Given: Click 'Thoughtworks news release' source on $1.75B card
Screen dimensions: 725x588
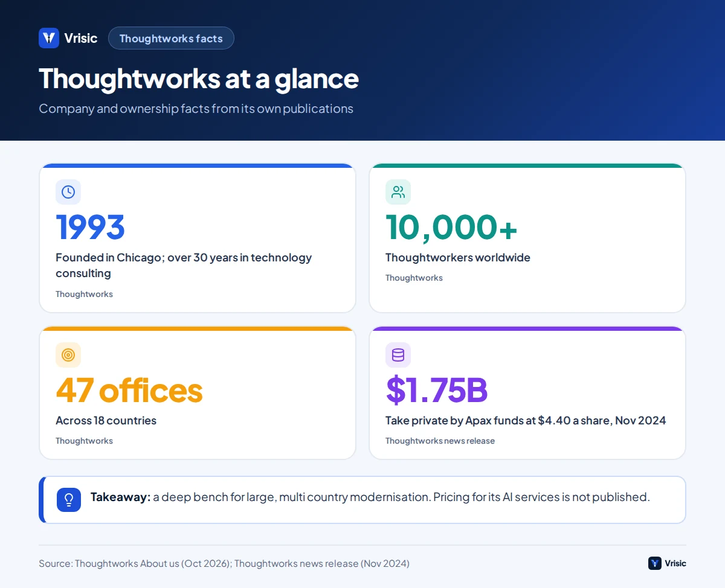Looking at the screenshot, I should pyautogui.click(x=440, y=441).
